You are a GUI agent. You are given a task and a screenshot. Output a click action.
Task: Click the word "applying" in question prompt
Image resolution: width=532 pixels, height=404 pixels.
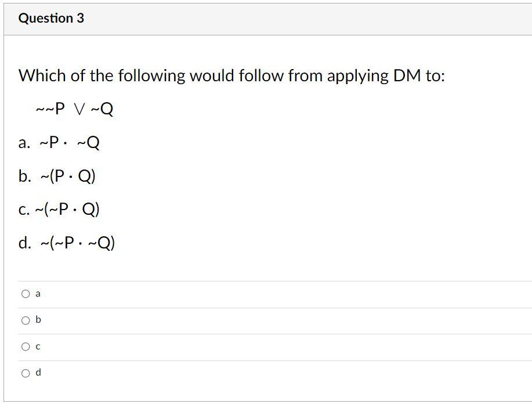tap(357, 76)
